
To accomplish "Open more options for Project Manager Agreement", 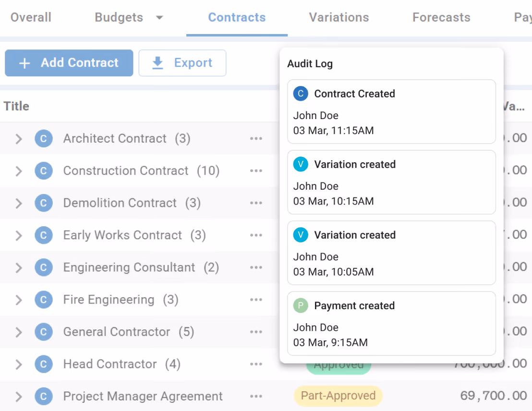I will 256,397.
